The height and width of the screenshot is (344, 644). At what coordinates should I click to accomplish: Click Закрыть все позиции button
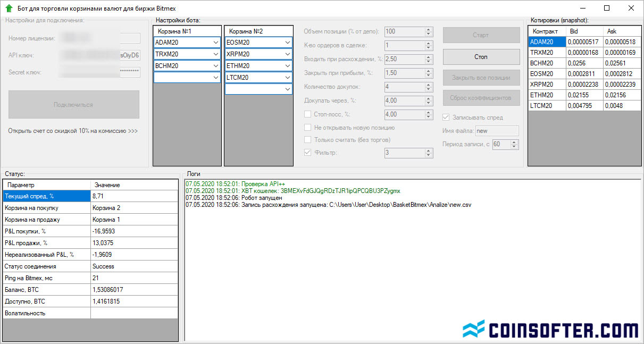click(481, 78)
